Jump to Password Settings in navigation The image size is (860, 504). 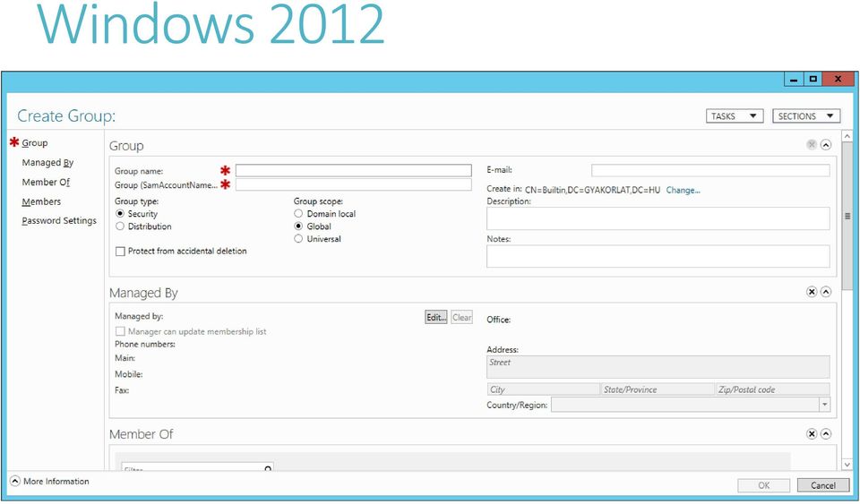point(59,221)
